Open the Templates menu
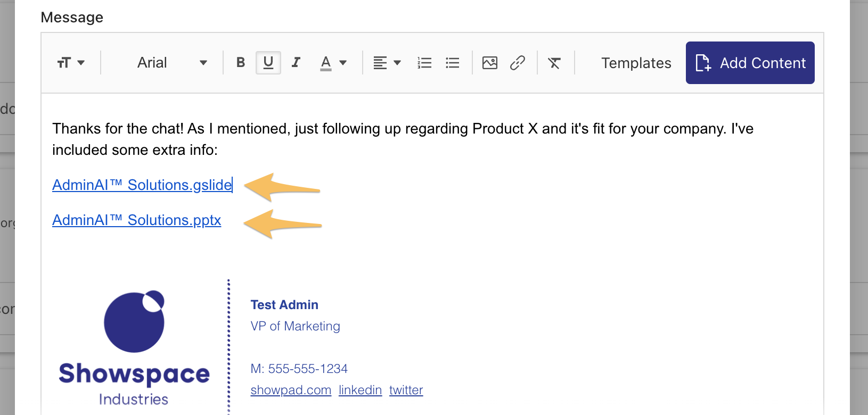The image size is (868, 415). 636,63
